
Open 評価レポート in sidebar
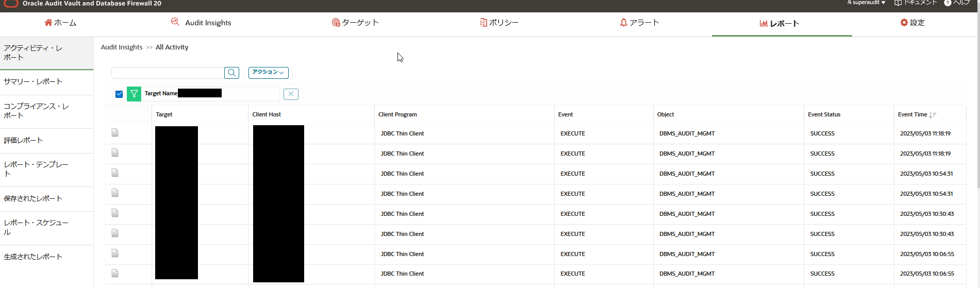tap(46, 141)
